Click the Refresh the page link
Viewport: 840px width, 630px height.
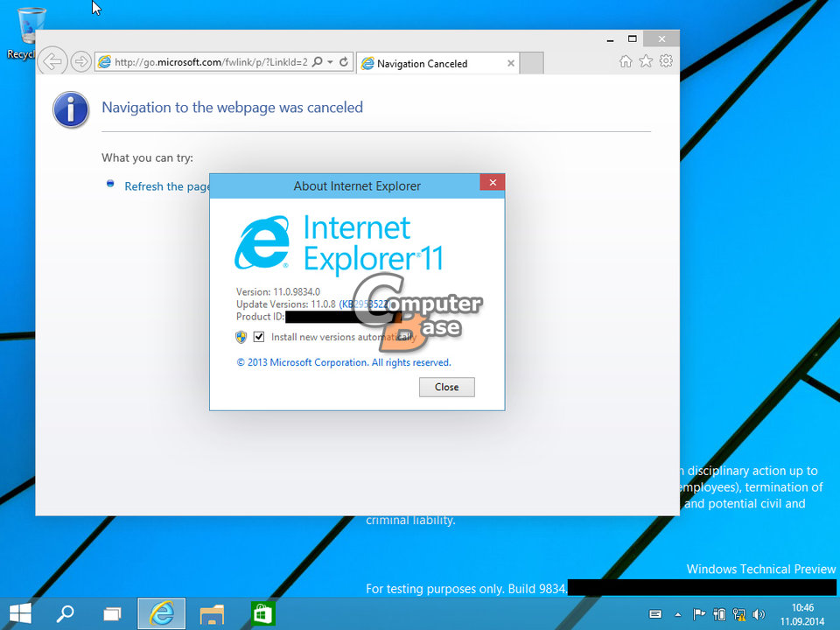point(166,186)
